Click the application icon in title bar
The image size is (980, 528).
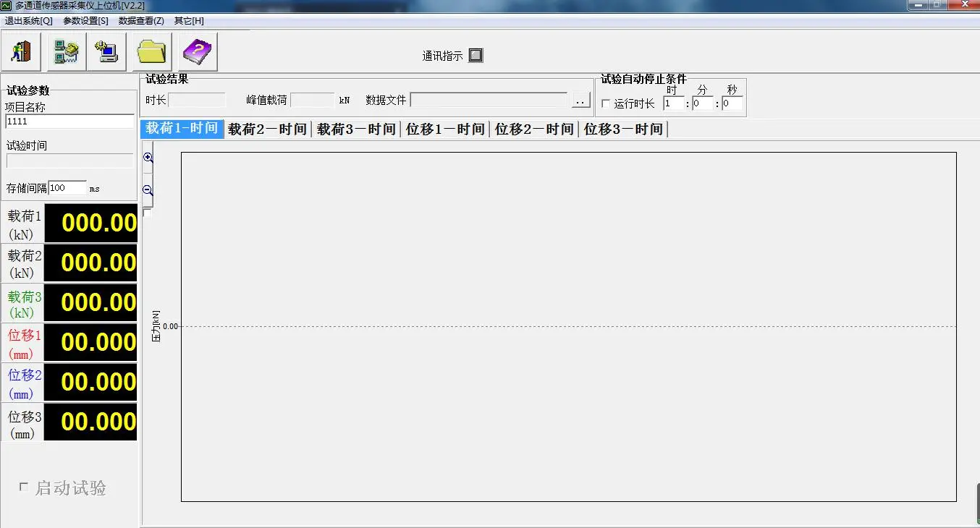pos(7,5)
